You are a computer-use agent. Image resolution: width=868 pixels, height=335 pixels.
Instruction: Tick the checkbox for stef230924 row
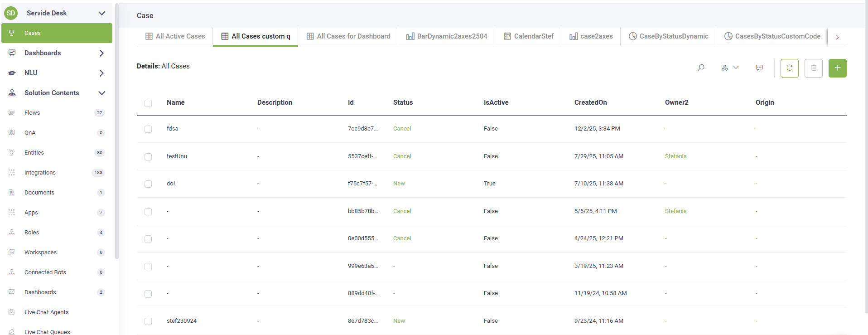[148, 321]
